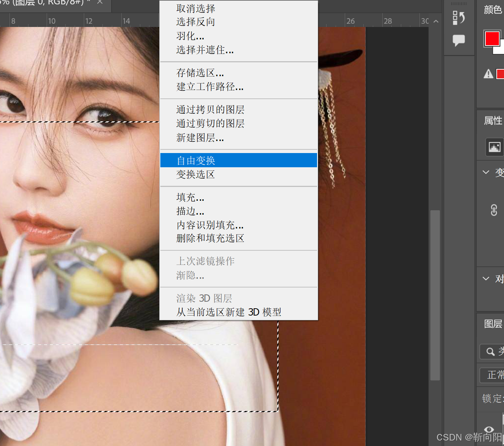Open the 正常 blend mode dropdown

click(492, 375)
